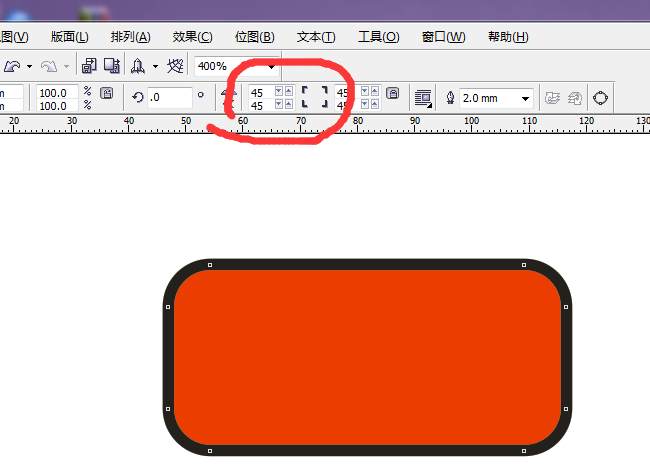Decrease lower-left corner roundness with down stepper
Image resolution: width=650 pixels, height=474 pixels.
tap(279, 104)
